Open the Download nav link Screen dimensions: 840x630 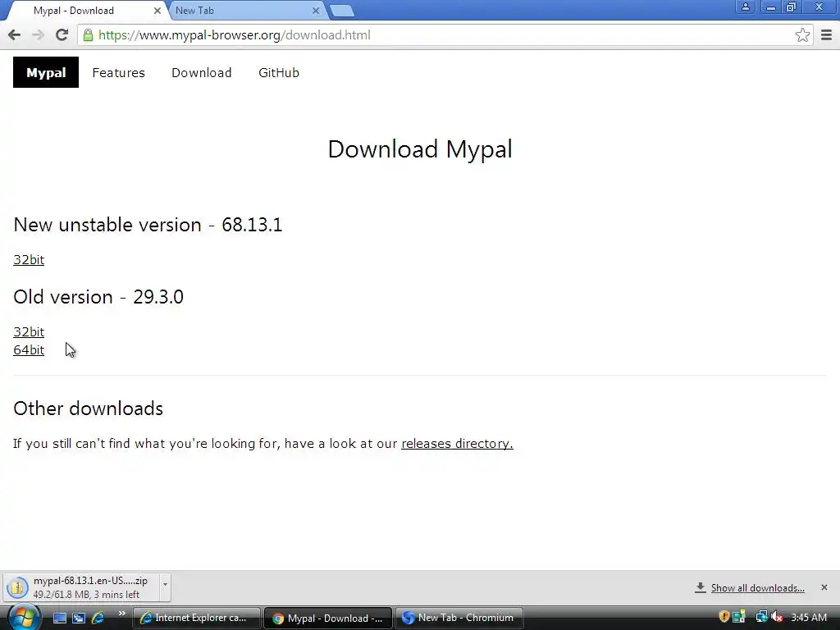(x=202, y=73)
